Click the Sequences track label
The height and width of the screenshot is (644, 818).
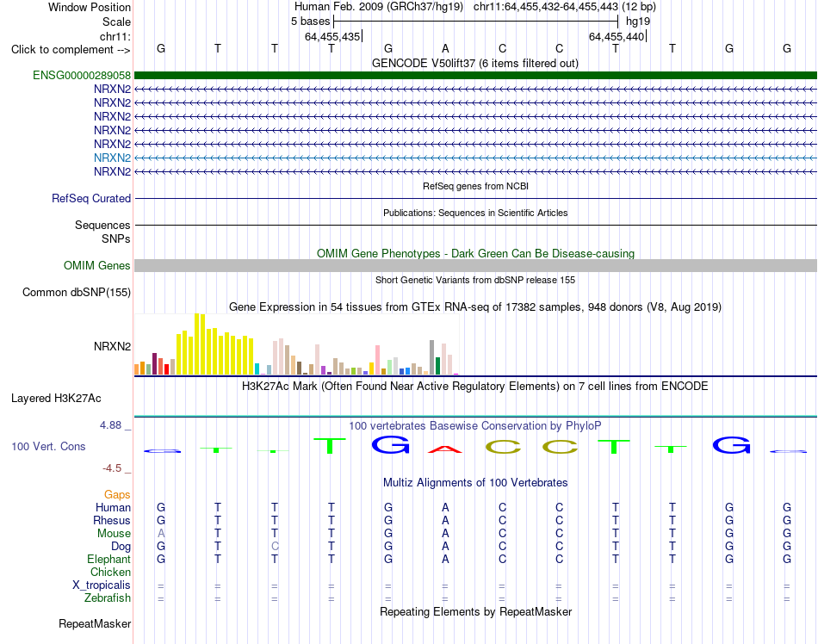[x=102, y=225]
